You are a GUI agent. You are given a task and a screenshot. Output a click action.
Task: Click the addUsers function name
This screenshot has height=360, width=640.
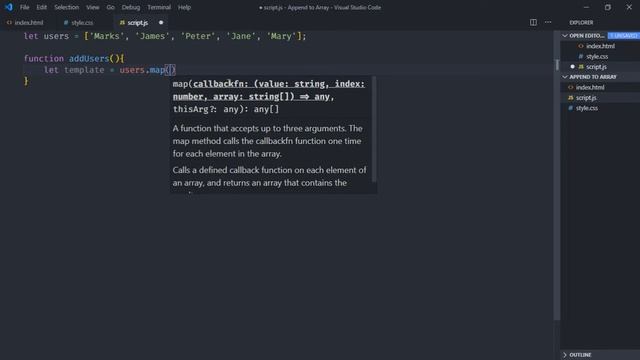(89, 58)
